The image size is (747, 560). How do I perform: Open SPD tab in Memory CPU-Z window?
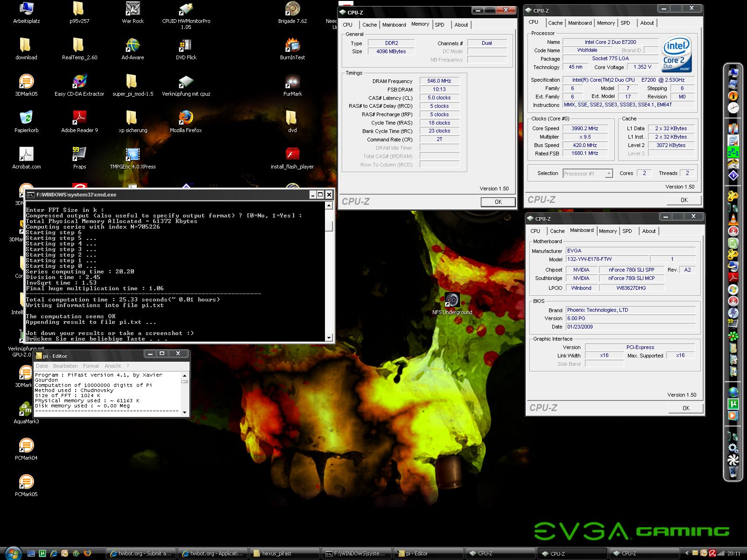tap(439, 25)
